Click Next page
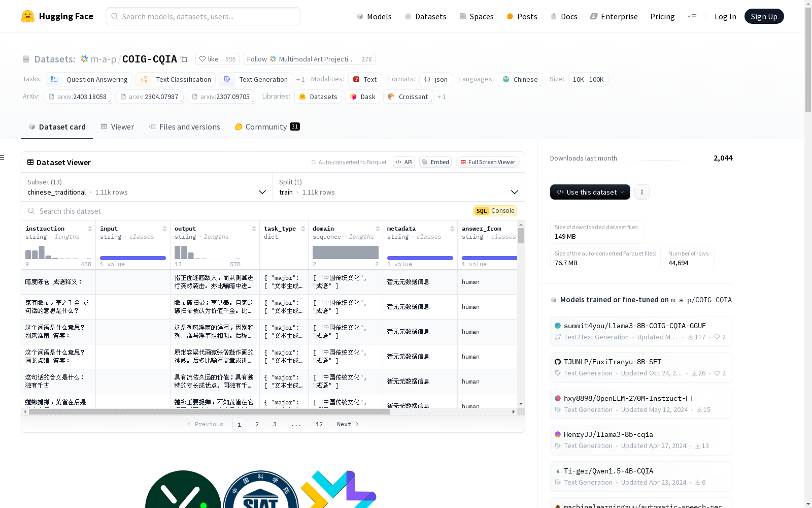The image size is (812, 508). [348, 424]
